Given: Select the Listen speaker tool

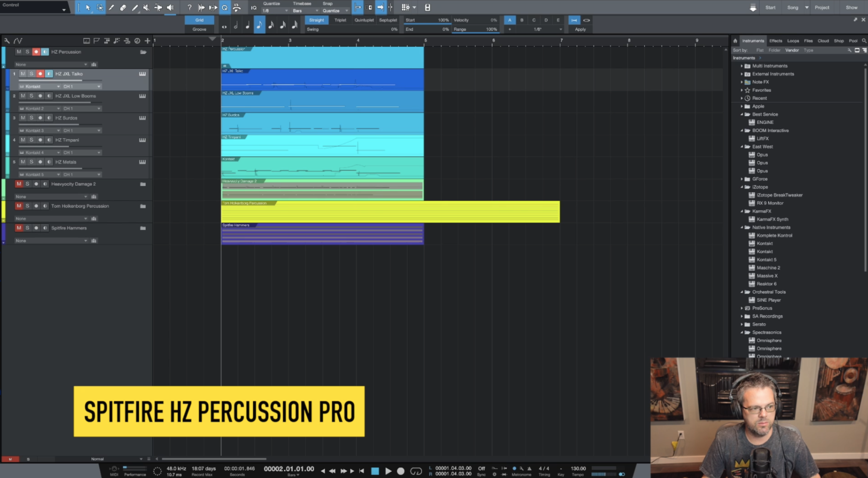Looking at the screenshot, I should (170, 7).
